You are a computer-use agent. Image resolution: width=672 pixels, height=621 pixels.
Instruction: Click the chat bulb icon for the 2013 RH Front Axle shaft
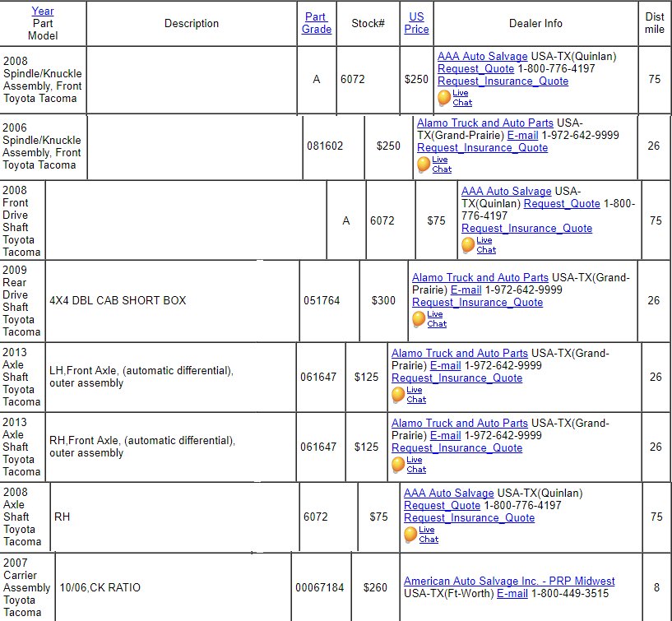(398, 465)
